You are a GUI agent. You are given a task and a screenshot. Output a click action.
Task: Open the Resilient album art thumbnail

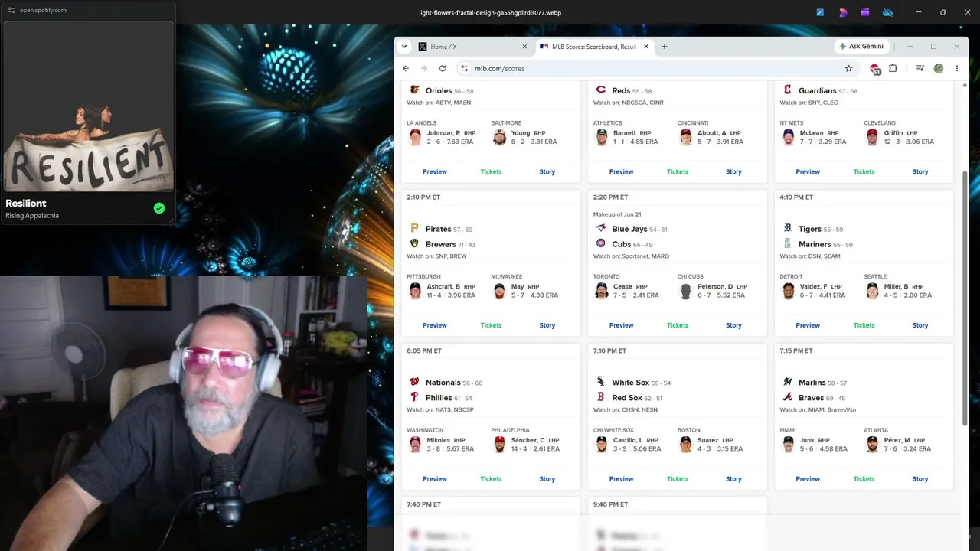[89, 107]
